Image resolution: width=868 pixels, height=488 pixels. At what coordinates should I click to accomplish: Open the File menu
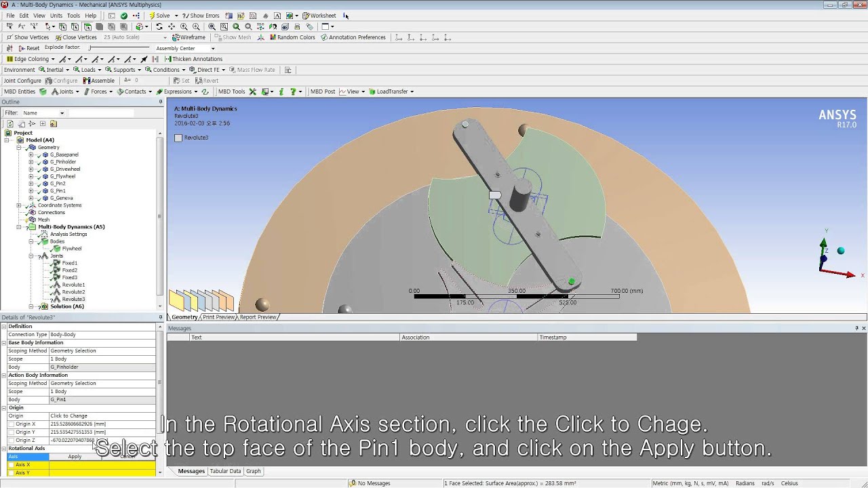pos(10,16)
